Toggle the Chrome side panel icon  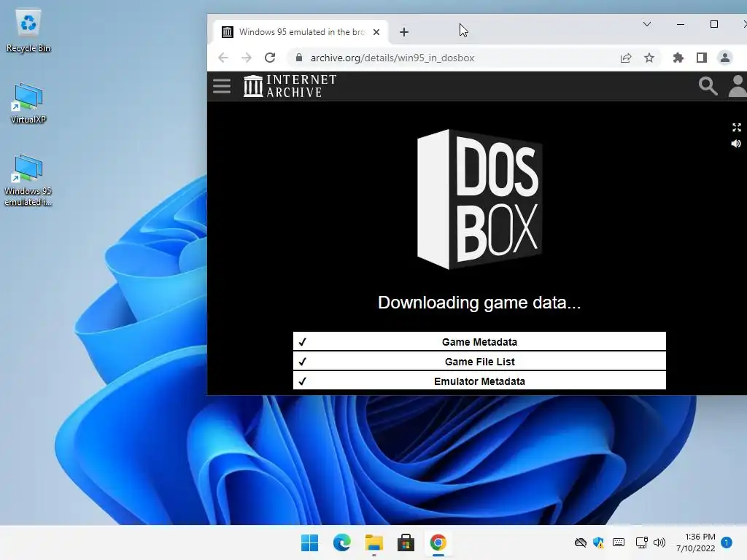point(701,58)
